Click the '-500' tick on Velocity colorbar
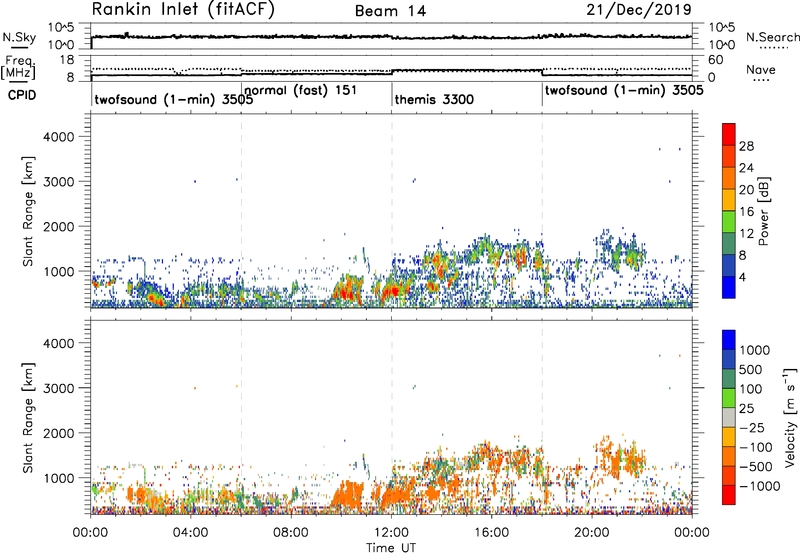 coord(756,466)
